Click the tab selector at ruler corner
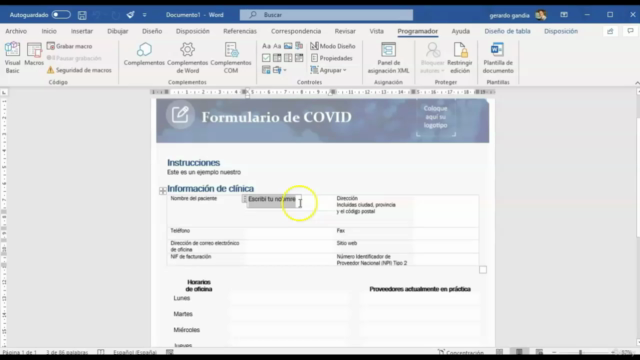Image resolution: width=640 pixels, height=360 pixels. (4, 93)
